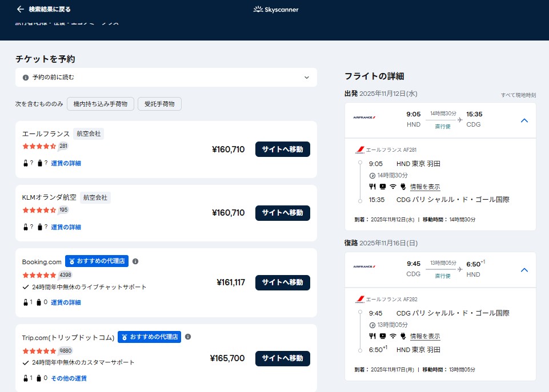Open 運賃の詳細 for KLMオランダ航空
The height and width of the screenshot is (392, 549).
coord(66,227)
